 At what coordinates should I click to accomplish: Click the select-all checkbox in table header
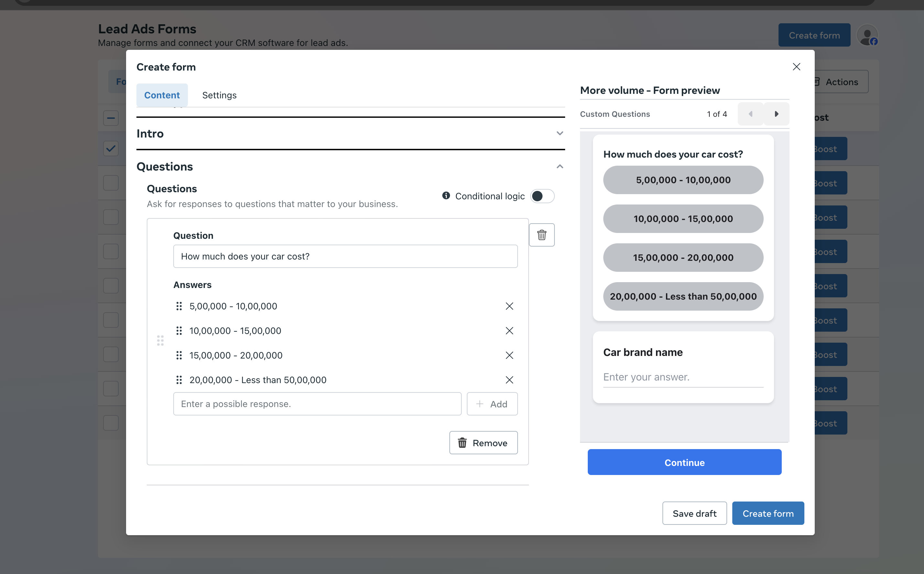coord(111,118)
